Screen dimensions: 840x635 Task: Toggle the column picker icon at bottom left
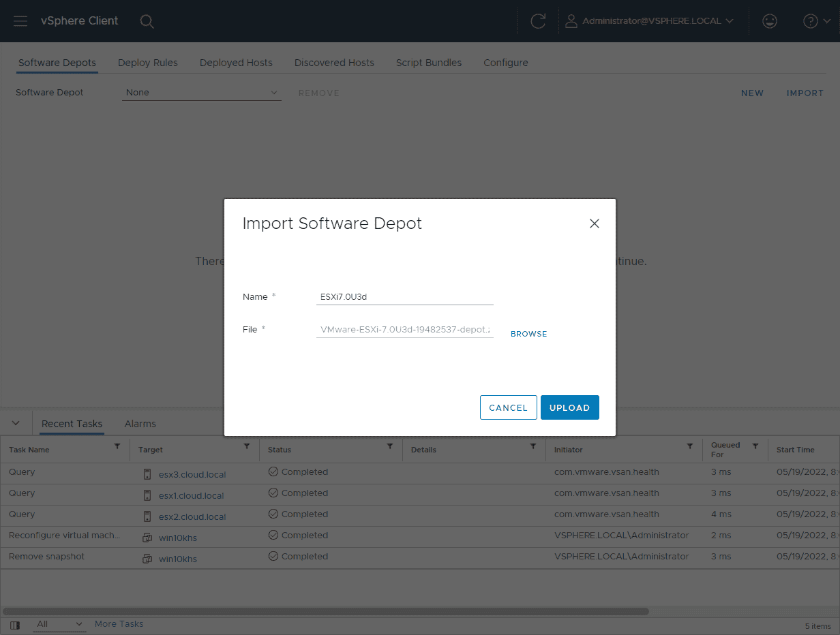15,625
